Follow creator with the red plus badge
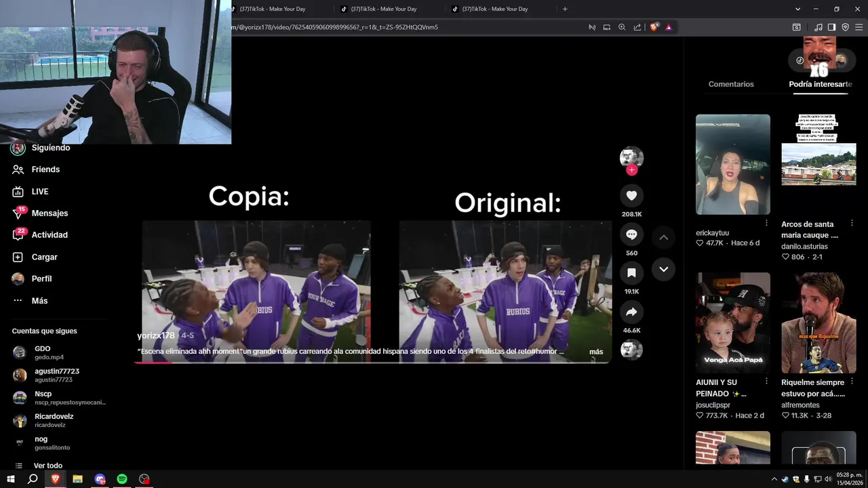The width and height of the screenshot is (868, 488). [x=631, y=170]
